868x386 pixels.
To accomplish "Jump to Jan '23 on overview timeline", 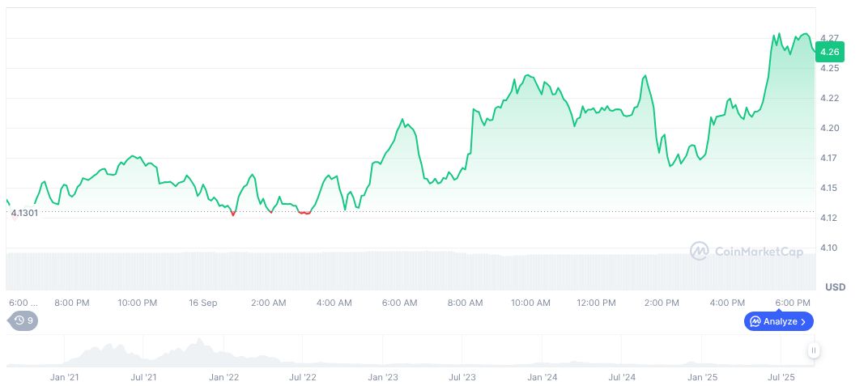I will (x=382, y=377).
